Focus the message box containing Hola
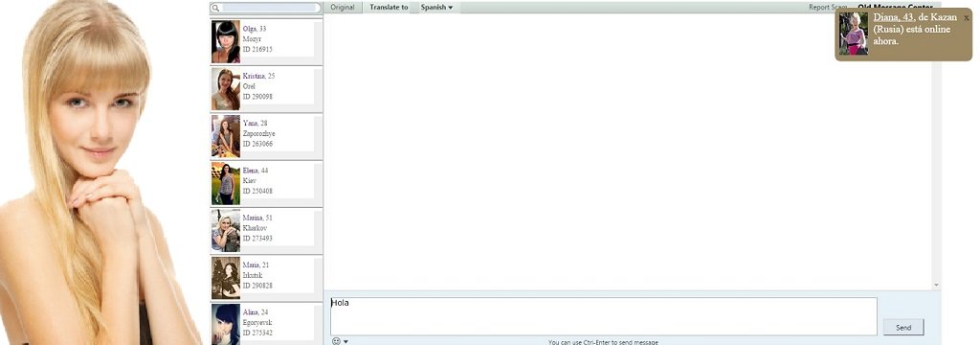Viewport: 980px width, 345px height. click(603, 317)
